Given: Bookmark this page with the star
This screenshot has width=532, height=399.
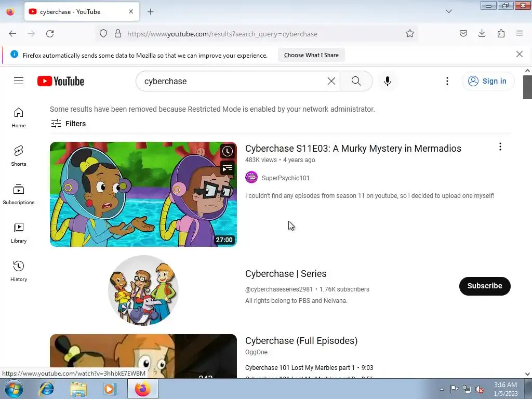Looking at the screenshot, I should (410, 34).
